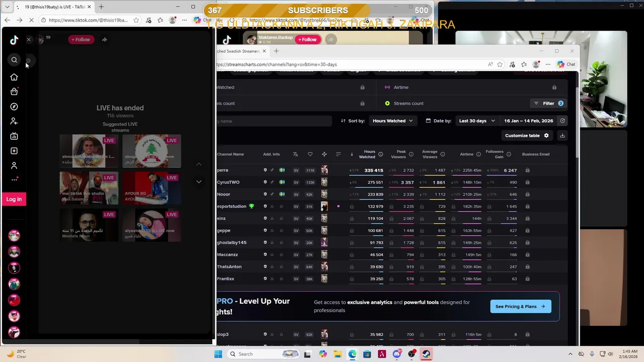This screenshot has width=644, height=362.
Task: Click the sort arrow column header icon
Action: [x=352, y=154]
